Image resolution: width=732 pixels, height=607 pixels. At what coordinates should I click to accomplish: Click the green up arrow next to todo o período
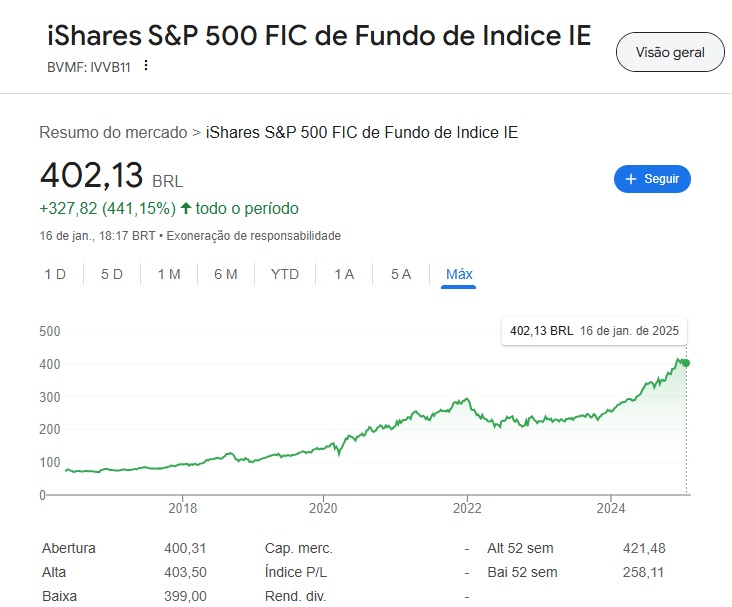tap(186, 208)
